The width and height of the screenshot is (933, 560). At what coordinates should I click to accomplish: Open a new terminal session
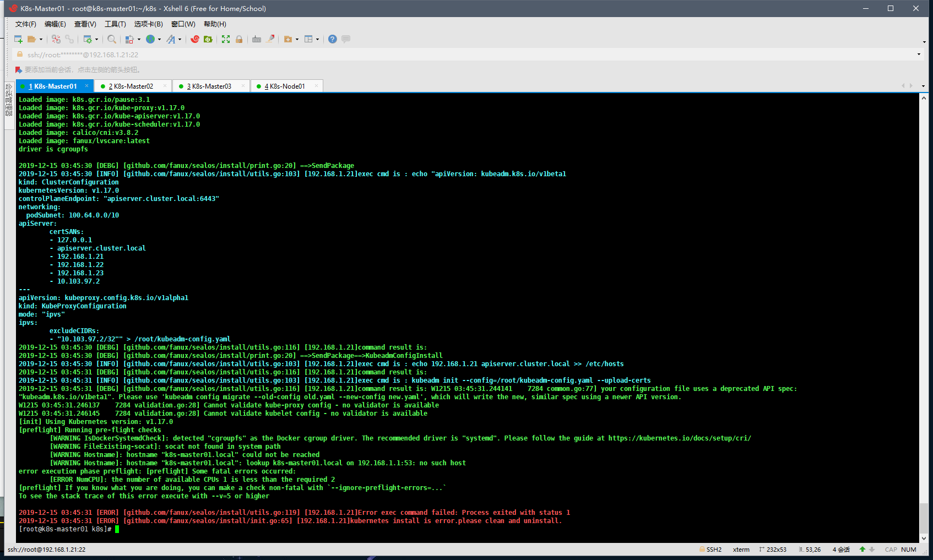click(18, 39)
